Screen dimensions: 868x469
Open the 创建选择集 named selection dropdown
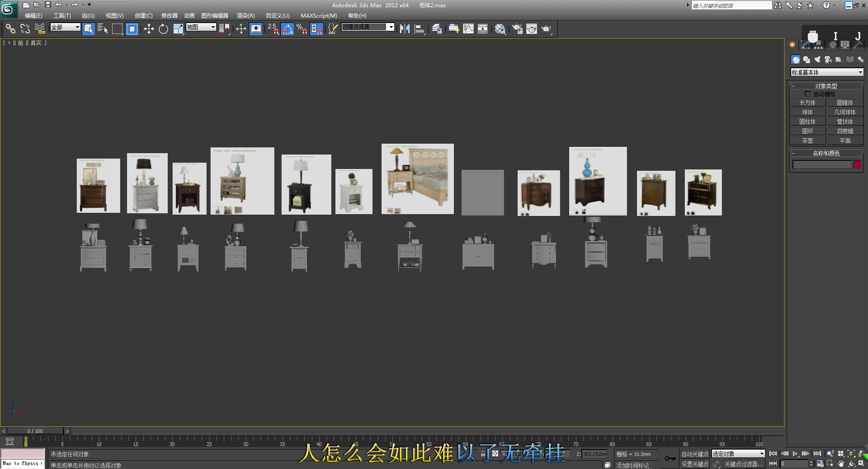tap(368, 27)
